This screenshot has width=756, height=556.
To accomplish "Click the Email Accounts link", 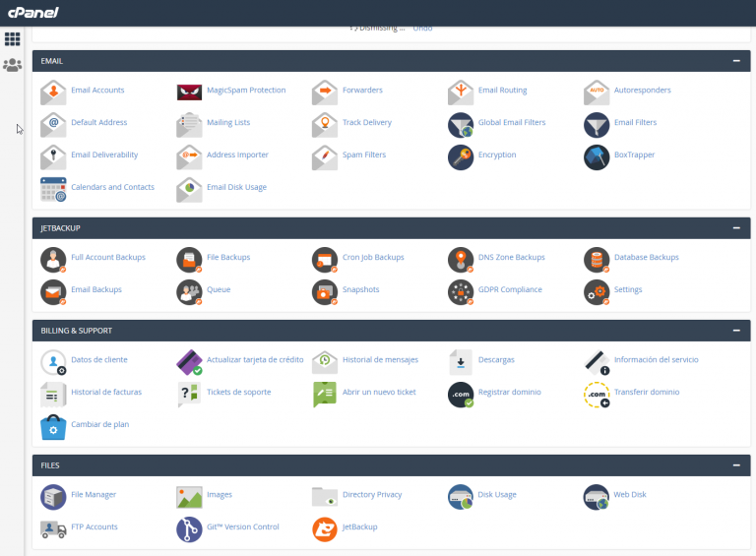I will click(x=97, y=91).
